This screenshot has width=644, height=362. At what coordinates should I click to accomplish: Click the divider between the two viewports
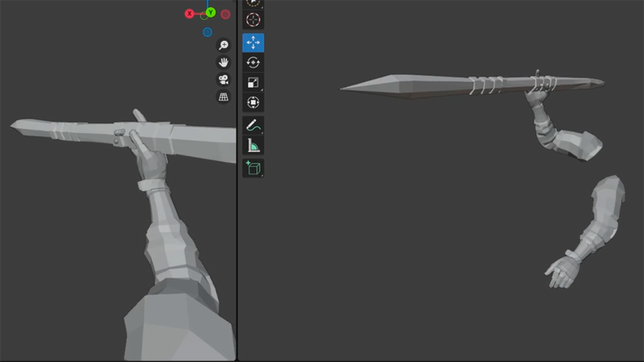point(237,201)
